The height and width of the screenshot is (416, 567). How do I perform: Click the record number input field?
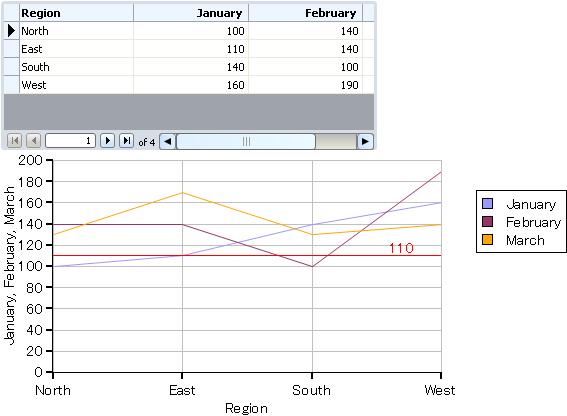[x=71, y=141]
